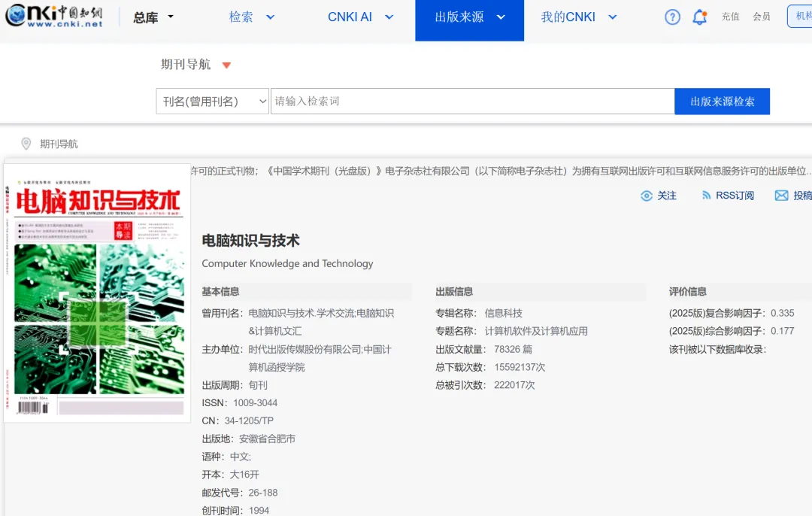Screen dimensions: 812x516
Task: Click the location pin beside 期刊导航 breadcrumb
Action: (26, 143)
